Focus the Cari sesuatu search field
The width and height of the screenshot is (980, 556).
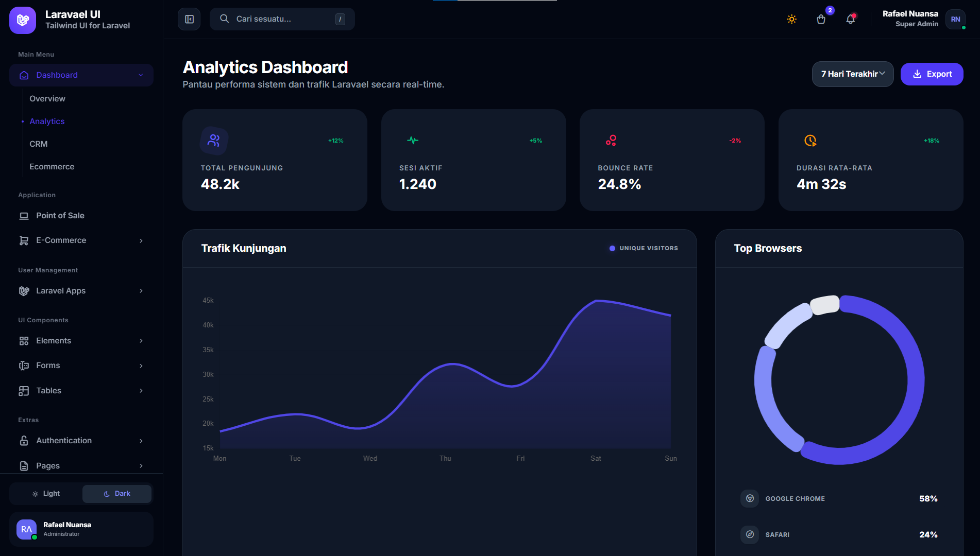(282, 19)
